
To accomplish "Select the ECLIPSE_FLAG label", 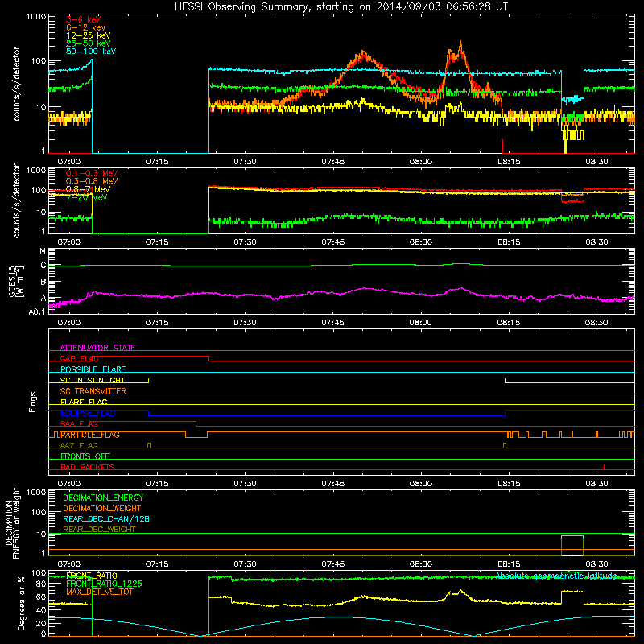I will (x=88, y=413).
